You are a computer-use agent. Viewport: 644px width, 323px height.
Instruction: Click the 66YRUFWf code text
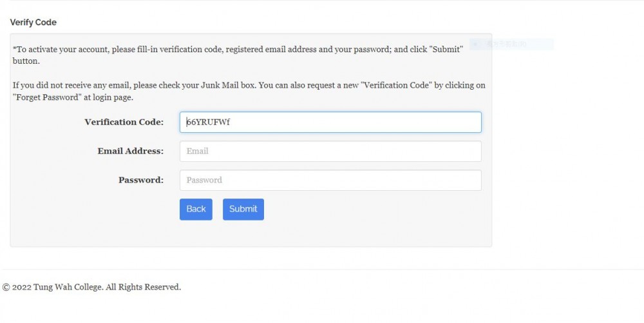pos(208,122)
